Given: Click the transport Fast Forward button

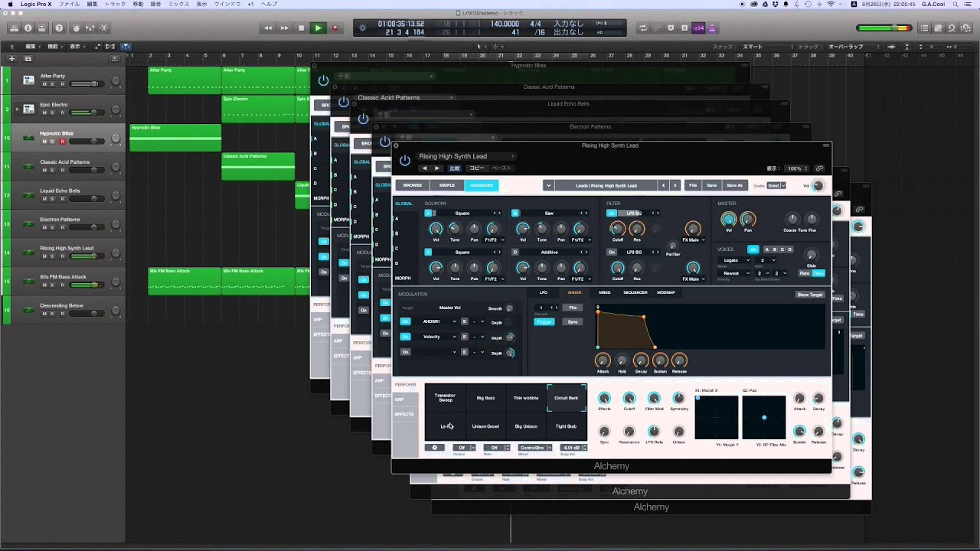Looking at the screenshot, I should (x=285, y=28).
